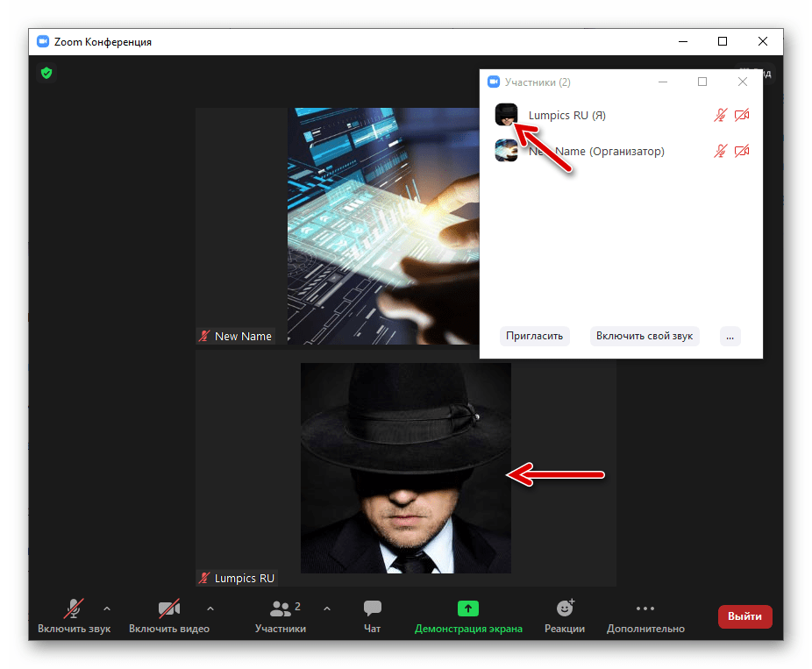Click Zoom logo in main window title bar
This screenshot has width=812, height=669.
(43, 41)
